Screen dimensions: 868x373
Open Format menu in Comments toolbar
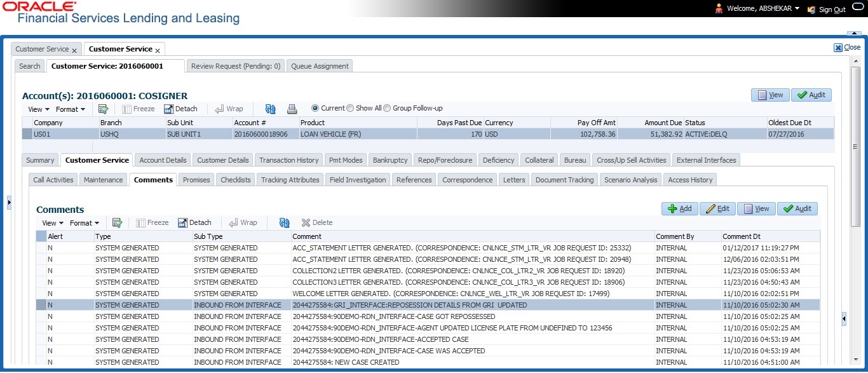[x=85, y=223]
